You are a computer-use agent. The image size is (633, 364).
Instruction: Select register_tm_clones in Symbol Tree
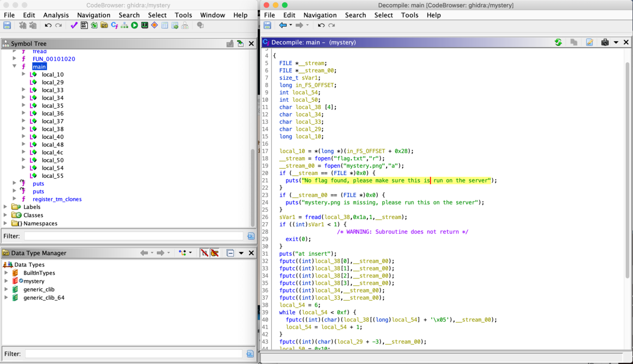pos(57,199)
